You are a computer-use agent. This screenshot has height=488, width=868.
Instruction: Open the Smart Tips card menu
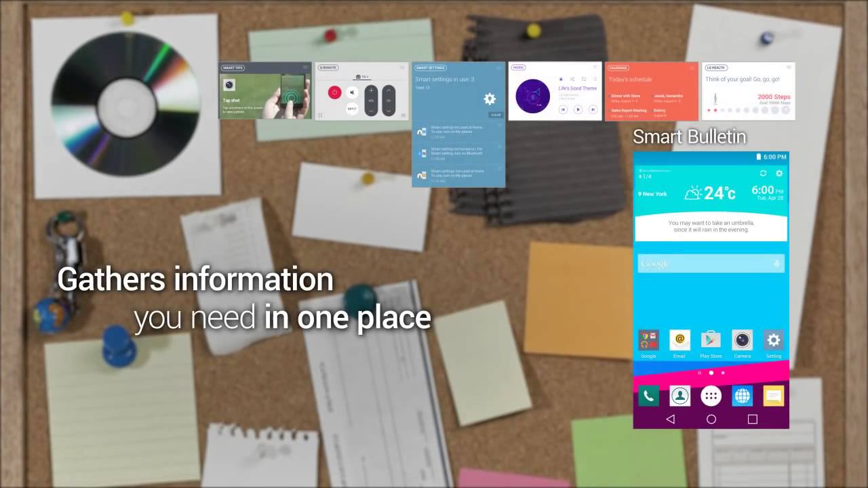pyautogui.click(x=306, y=67)
